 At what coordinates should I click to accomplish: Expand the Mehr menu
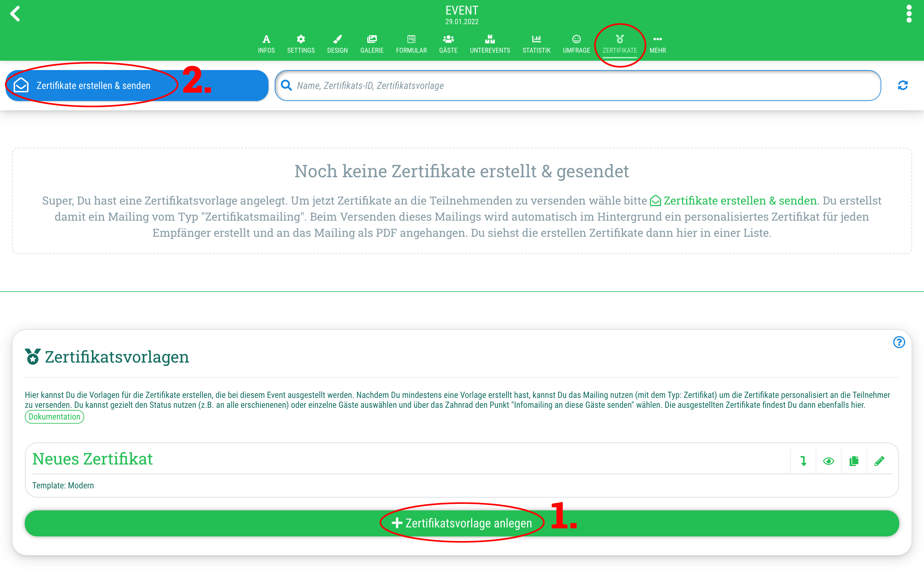pos(657,44)
